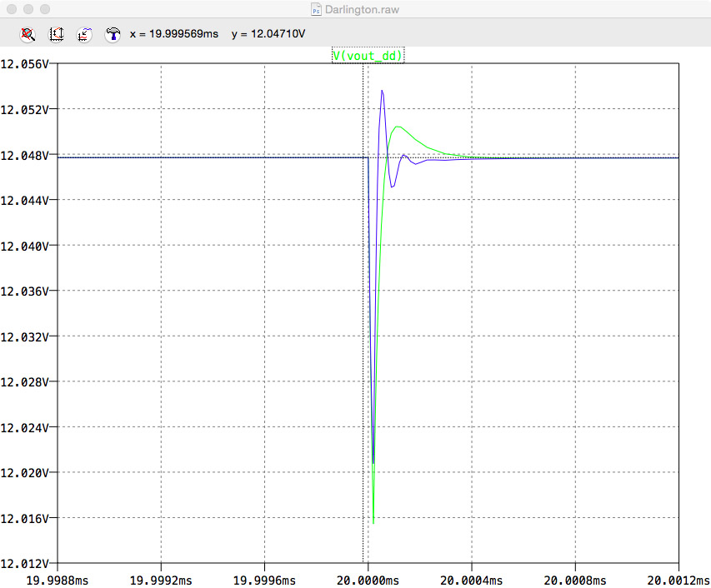The width and height of the screenshot is (711, 588).
Task: Click the 12.052V vertical axis label
Action: point(24,110)
